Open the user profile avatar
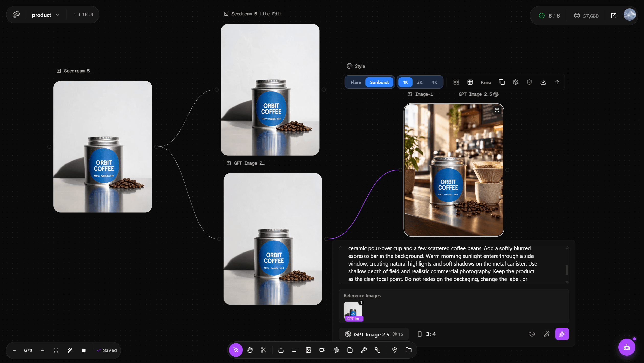The height and width of the screenshot is (363, 644). (x=629, y=15)
